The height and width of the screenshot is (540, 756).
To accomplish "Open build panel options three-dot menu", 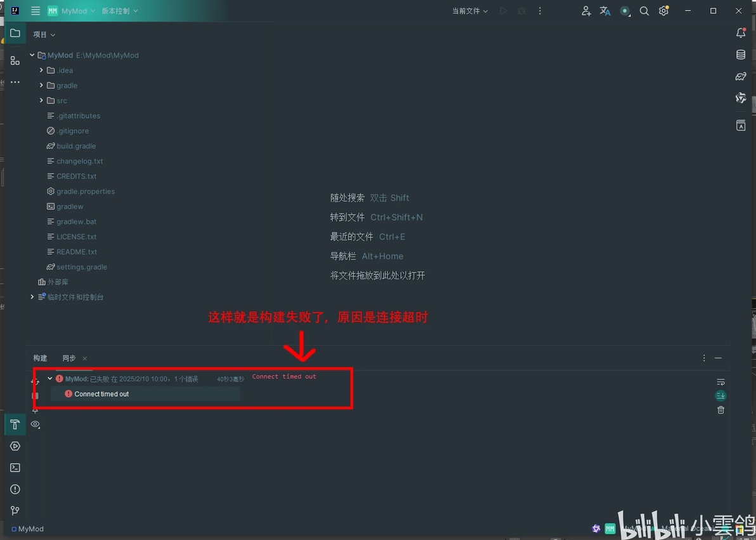I will (704, 358).
